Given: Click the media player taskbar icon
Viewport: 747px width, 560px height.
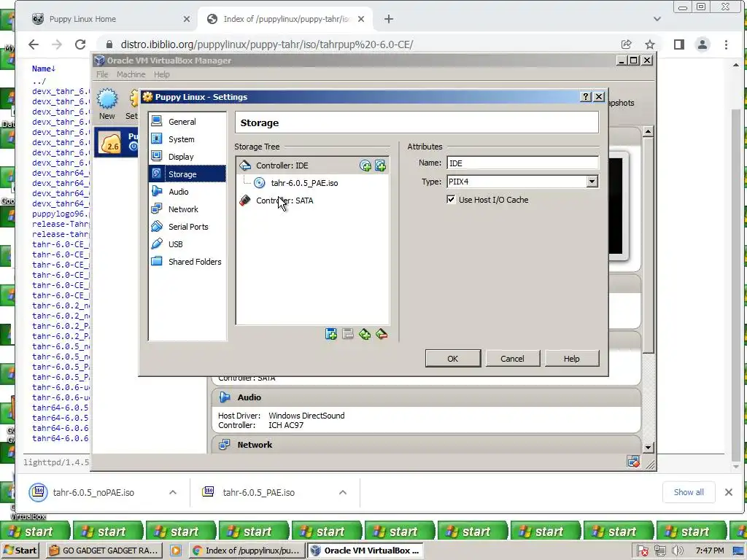Looking at the screenshot, I should [175, 551].
